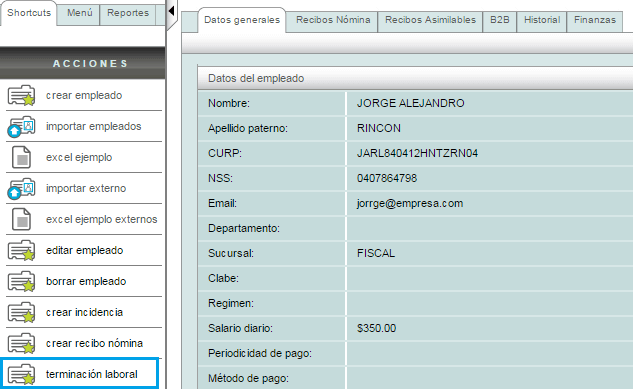Screen dimensions: 633x389
Task: Click the excel ejemplo externos file icon
Action: pyautogui.click(x=21, y=219)
